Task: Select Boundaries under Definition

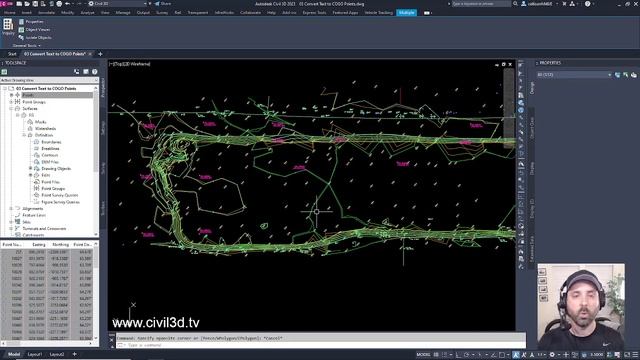Action: point(51,142)
